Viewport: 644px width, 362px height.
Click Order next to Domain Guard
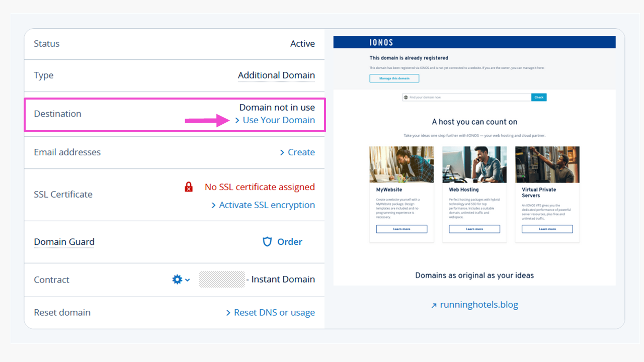[290, 242]
